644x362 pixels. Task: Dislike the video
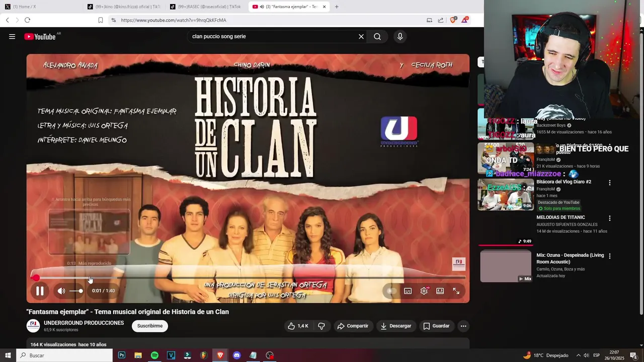[x=321, y=326]
